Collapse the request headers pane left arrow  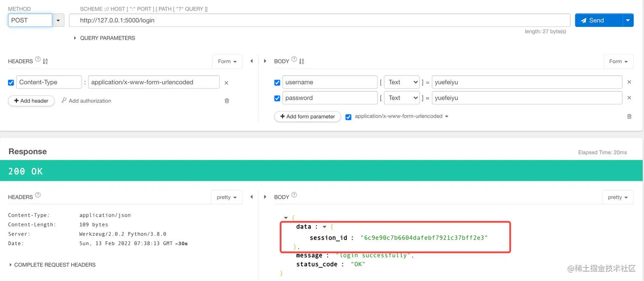[251, 61]
